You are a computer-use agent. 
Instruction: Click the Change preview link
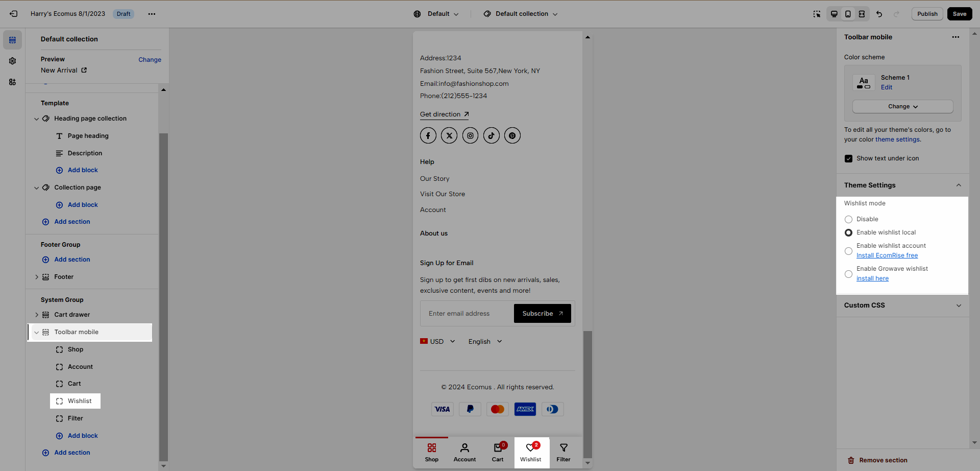click(x=150, y=59)
